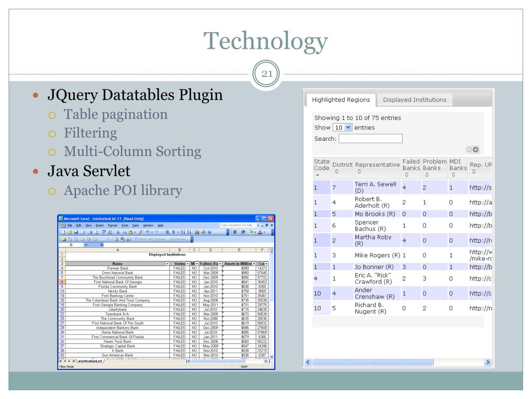Click the Chart Wizard icon in Excel
This screenshot has height=399, width=532.
point(197,232)
